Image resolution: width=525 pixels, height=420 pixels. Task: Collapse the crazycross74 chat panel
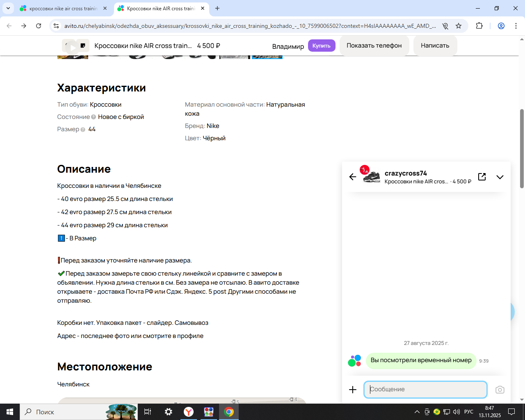click(x=500, y=177)
